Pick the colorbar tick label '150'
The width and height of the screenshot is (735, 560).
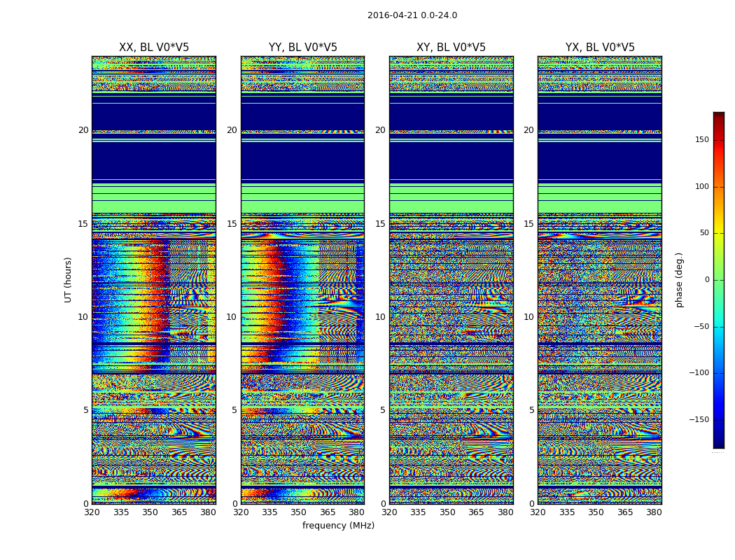(x=701, y=140)
